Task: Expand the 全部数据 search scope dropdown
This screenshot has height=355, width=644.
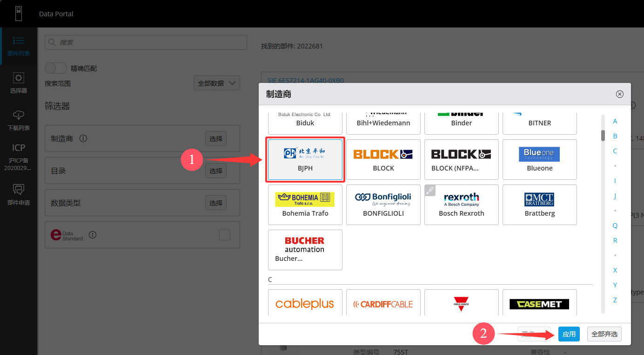Action: click(x=216, y=83)
